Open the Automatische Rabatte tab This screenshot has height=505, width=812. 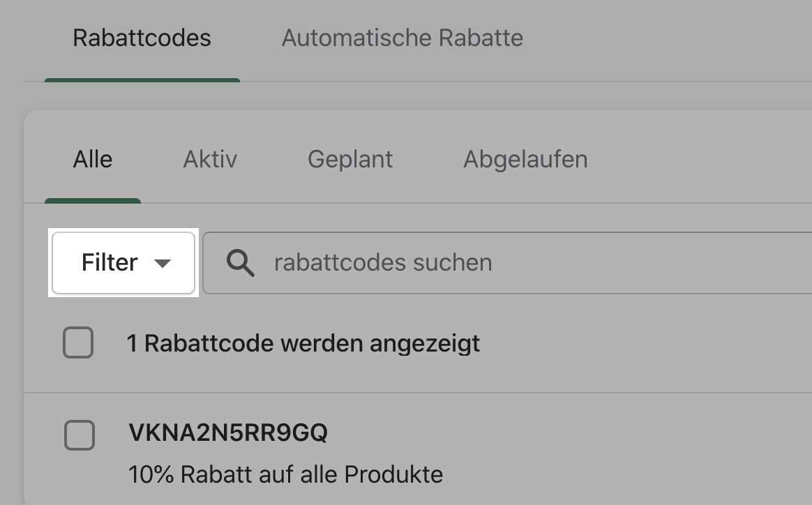tap(402, 38)
